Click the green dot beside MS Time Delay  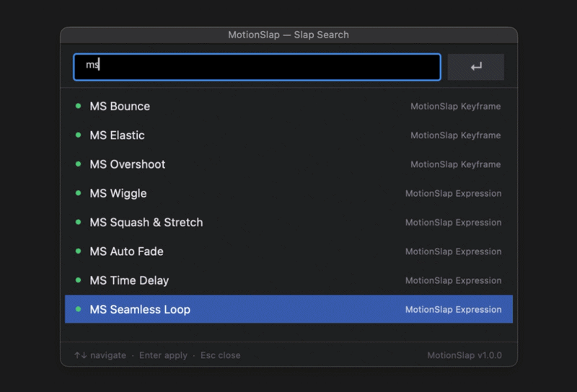(x=78, y=280)
